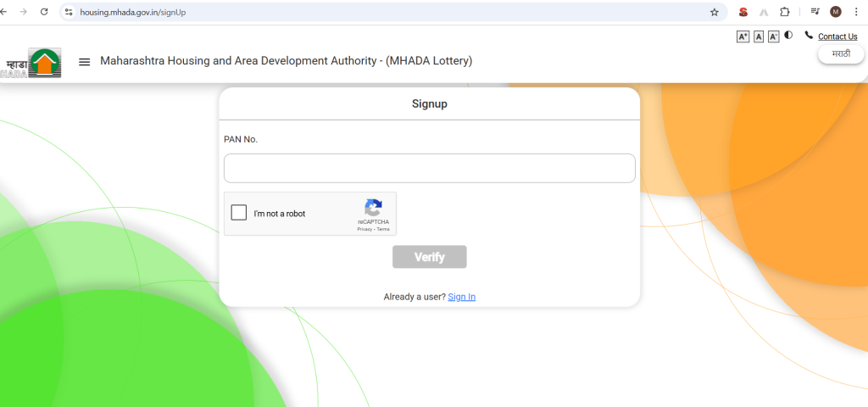
Task: Click the reCAPTCHA logo
Action: point(373,208)
